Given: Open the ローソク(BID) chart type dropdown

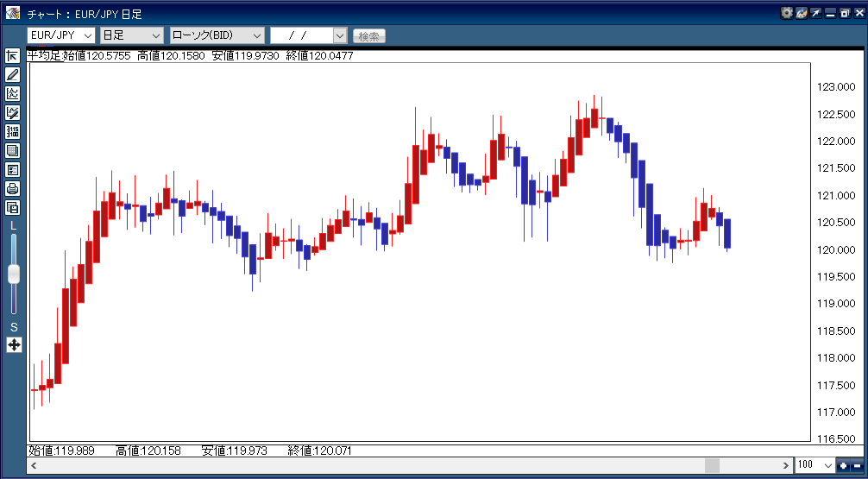Looking at the screenshot, I should [217, 35].
